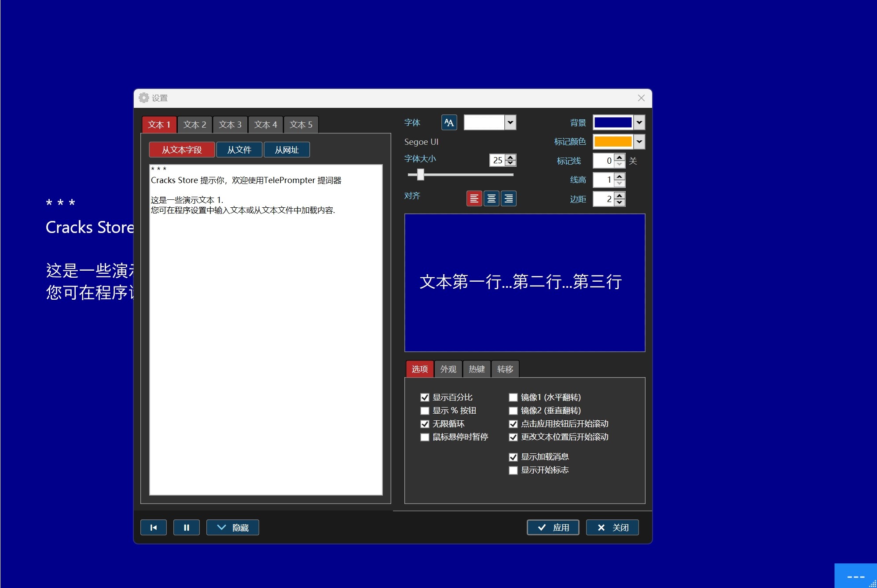Select the 从文件 source button

(x=239, y=150)
